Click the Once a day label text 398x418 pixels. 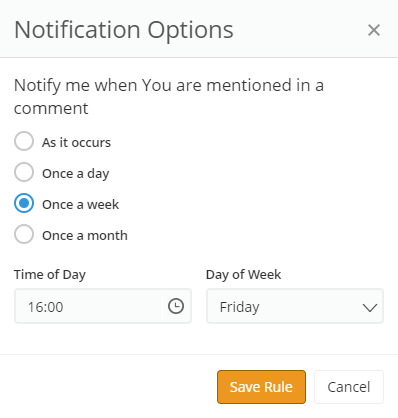coord(76,173)
